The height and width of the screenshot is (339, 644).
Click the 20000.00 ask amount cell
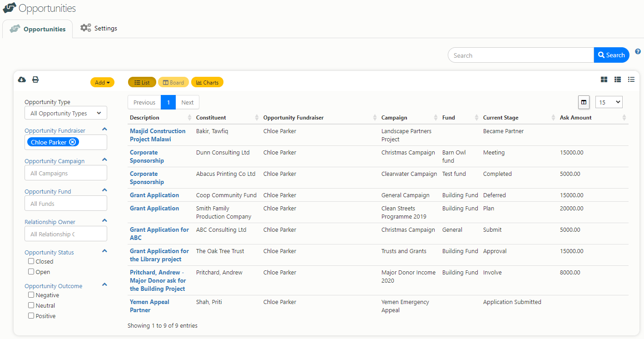(572, 208)
